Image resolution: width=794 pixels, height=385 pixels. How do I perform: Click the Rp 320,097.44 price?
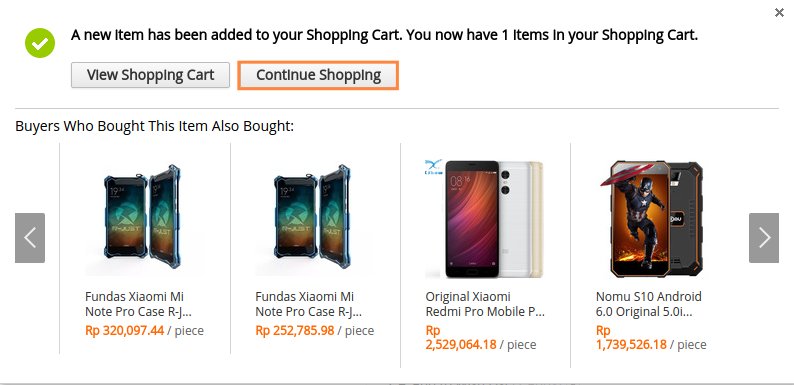[x=125, y=331]
